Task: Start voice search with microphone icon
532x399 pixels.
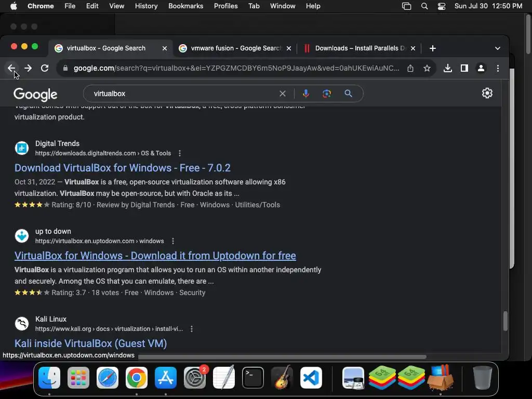Action: [x=305, y=94]
